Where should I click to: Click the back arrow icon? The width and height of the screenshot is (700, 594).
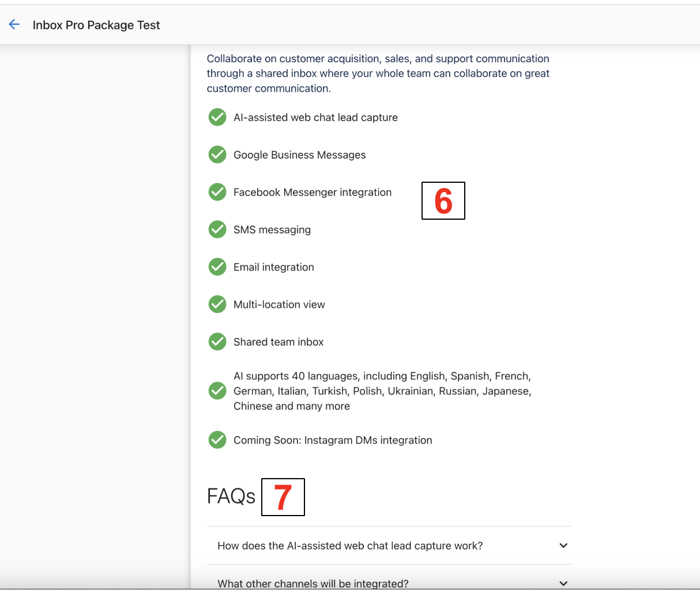pos(14,24)
